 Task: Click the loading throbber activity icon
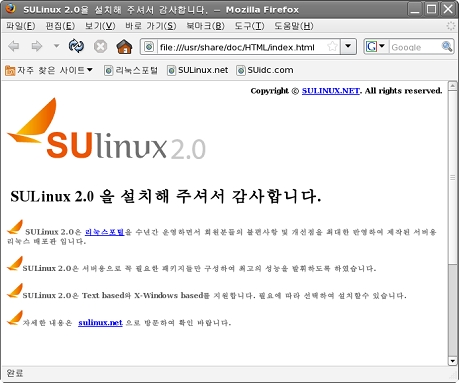pos(451,26)
